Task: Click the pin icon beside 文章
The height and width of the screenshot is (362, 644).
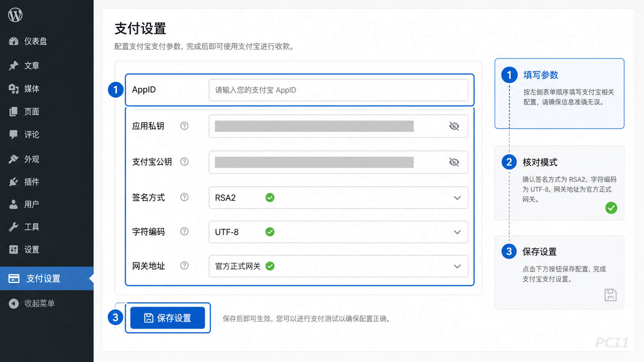Action: pos(14,66)
